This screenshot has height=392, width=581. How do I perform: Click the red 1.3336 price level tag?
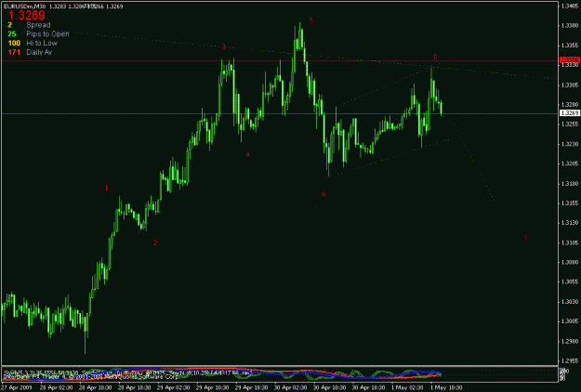click(x=569, y=60)
